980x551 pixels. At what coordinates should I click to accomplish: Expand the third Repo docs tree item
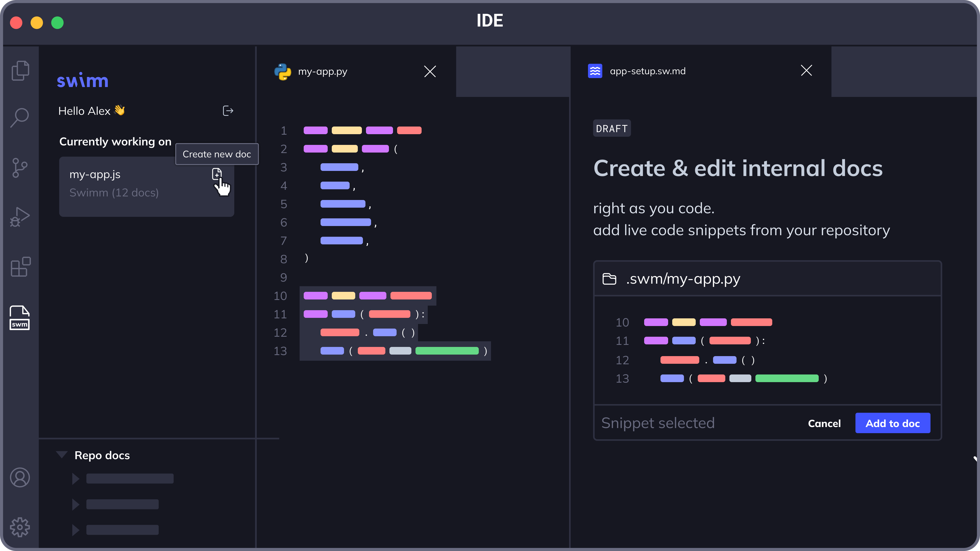[76, 530]
